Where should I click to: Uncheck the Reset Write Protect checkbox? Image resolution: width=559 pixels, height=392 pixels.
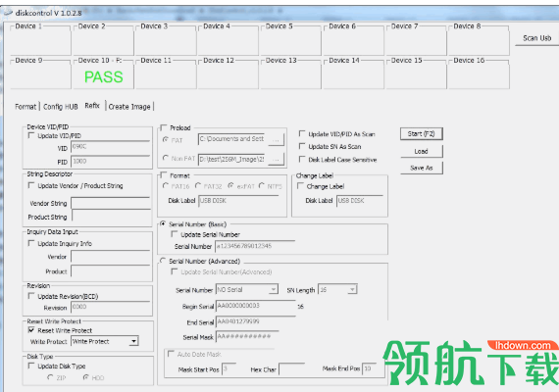(x=31, y=330)
